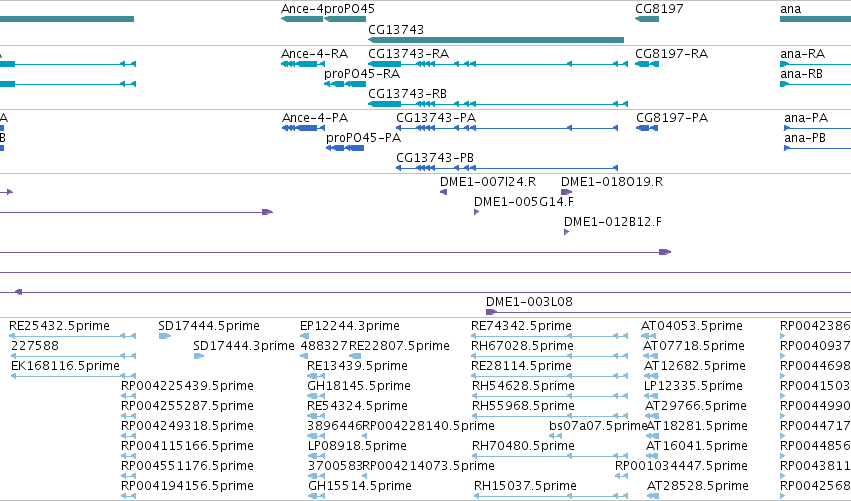The height and width of the screenshot is (501, 851).
Task: Select the AT12682.5prime EST label
Action: tap(695, 366)
